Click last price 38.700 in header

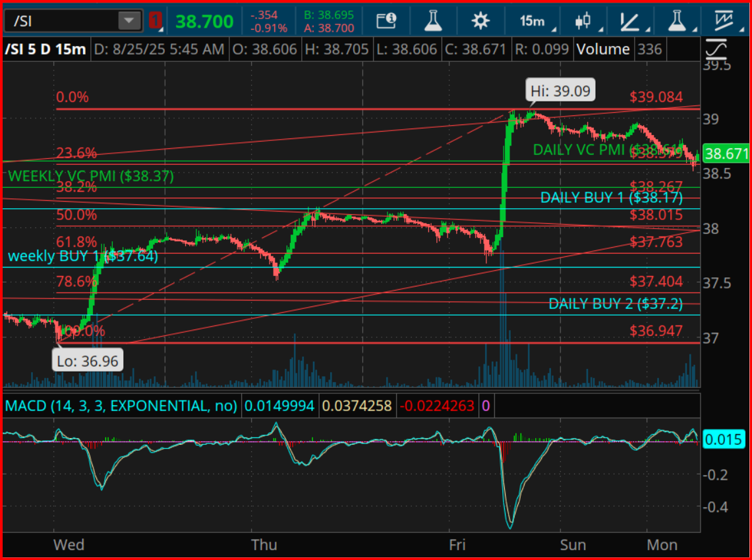point(204,21)
